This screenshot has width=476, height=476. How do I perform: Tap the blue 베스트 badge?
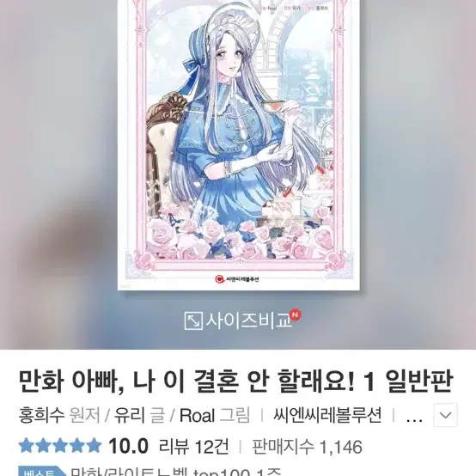[42, 471]
